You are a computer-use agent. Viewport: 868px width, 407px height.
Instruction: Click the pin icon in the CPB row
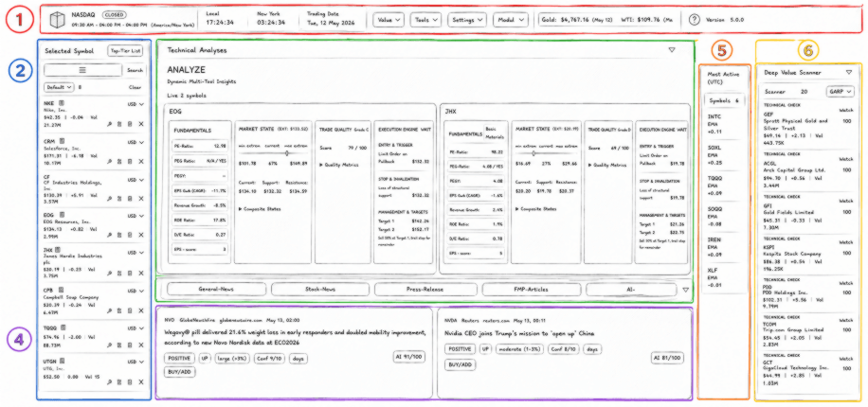click(x=110, y=311)
